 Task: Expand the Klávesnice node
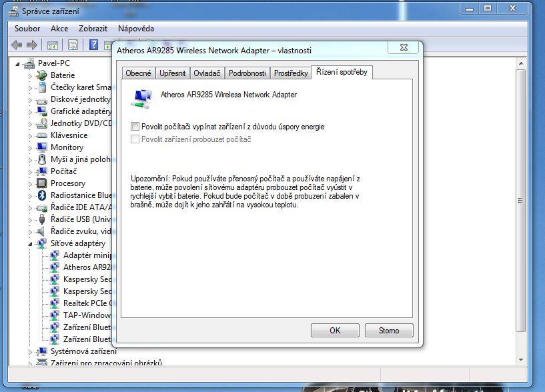point(30,136)
